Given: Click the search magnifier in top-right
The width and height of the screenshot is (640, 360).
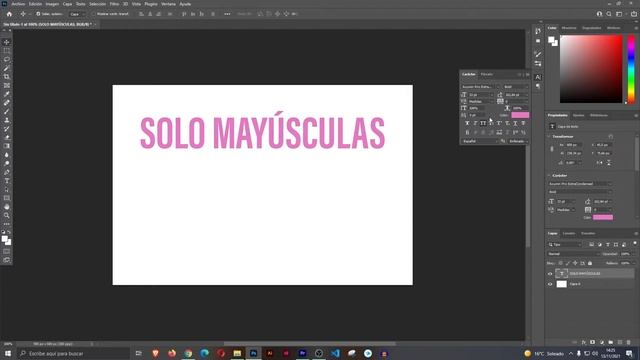Looking at the screenshot, I should click(x=609, y=14).
